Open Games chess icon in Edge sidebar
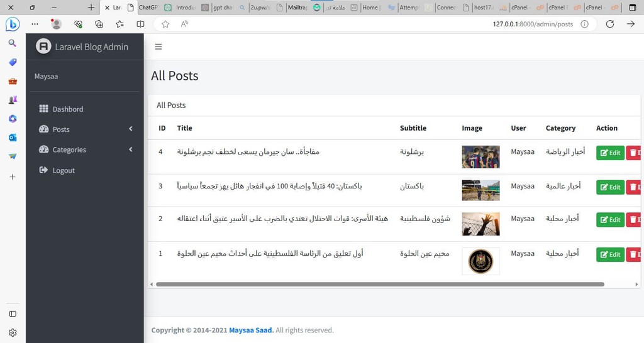The width and height of the screenshot is (644, 343). pyautogui.click(x=13, y=100)
